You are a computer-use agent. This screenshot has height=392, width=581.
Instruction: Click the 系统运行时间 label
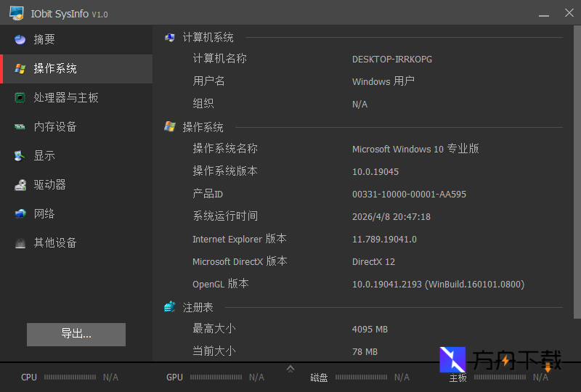[x=225, y=216]
